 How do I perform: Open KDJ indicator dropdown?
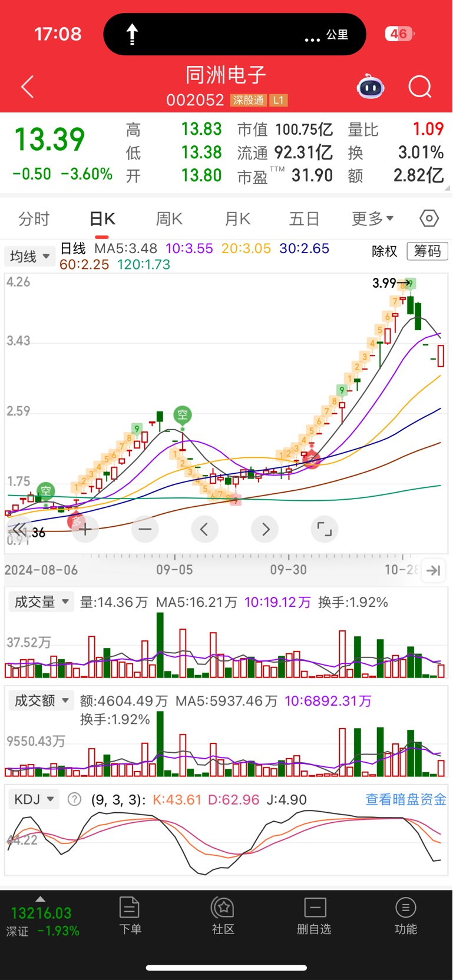pos(34,799)
